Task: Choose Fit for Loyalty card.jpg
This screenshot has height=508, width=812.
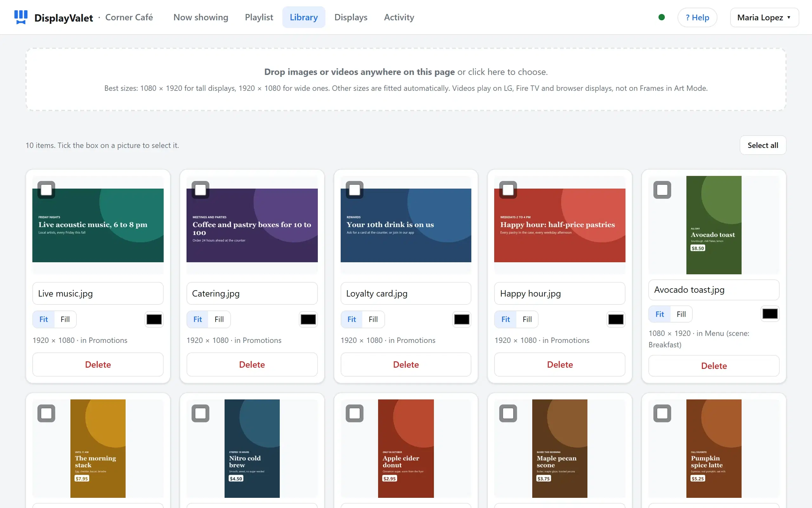Action: pyautogui.click(x=352, y=319)
